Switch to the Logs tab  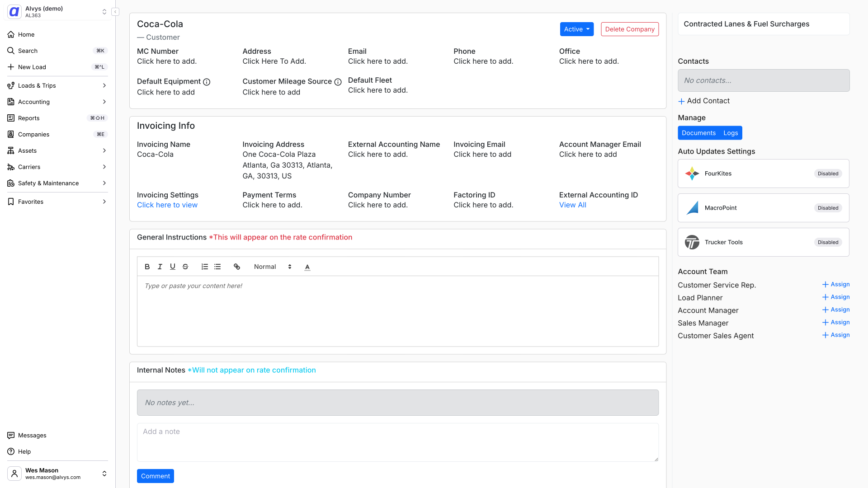[731, 133]
